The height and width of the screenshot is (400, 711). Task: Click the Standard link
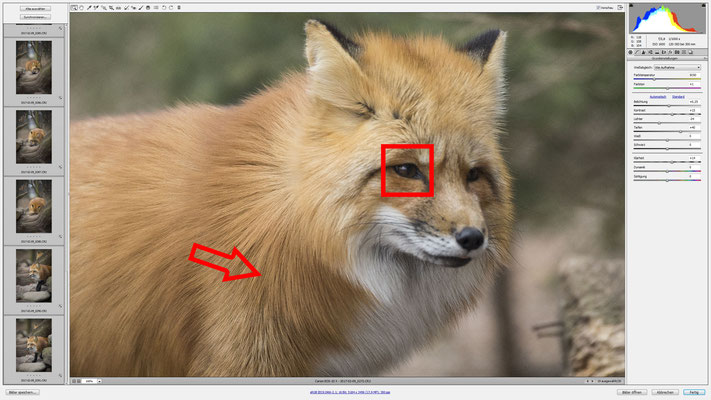coord(678,97)
